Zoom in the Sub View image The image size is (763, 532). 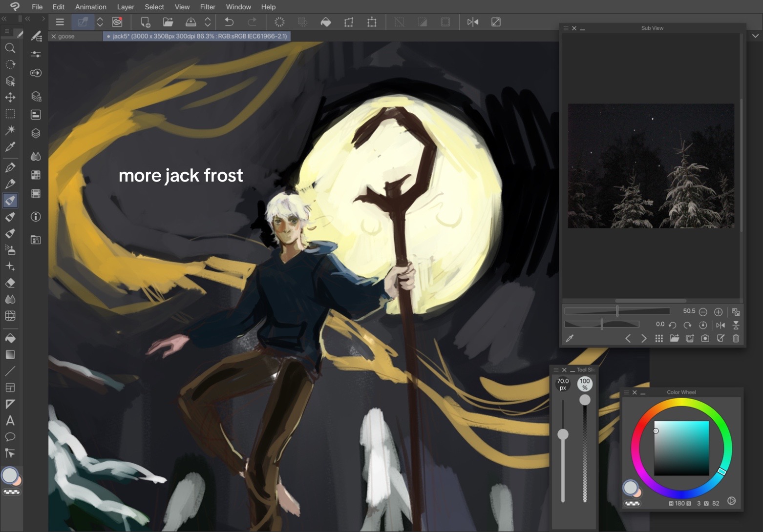(718, 312)
